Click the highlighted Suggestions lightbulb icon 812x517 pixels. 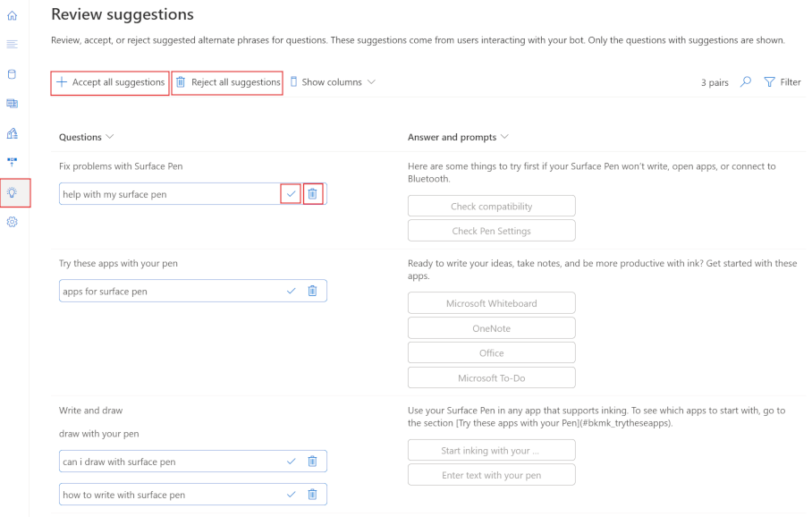pos(12,192)
